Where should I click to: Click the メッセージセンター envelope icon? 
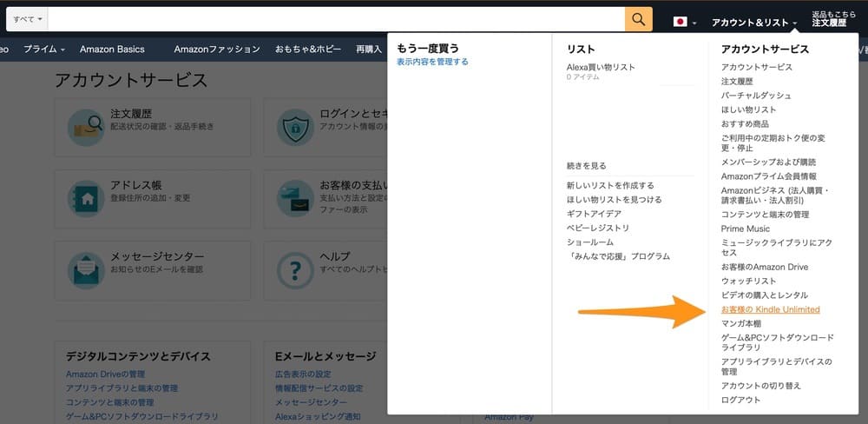(86, 269)
